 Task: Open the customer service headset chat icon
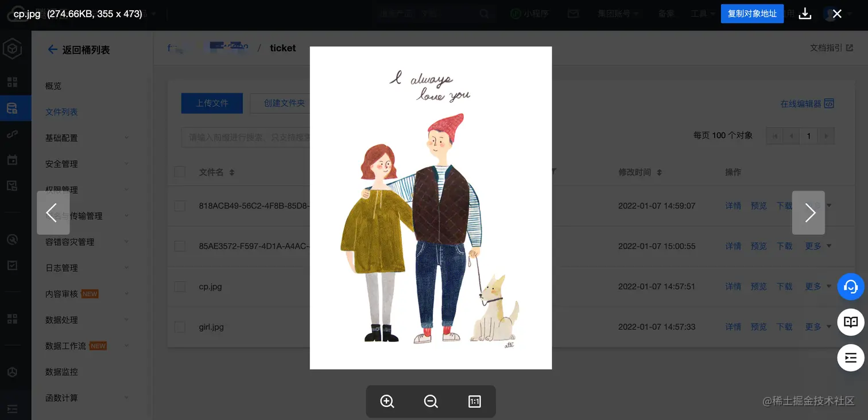(851, 286)
